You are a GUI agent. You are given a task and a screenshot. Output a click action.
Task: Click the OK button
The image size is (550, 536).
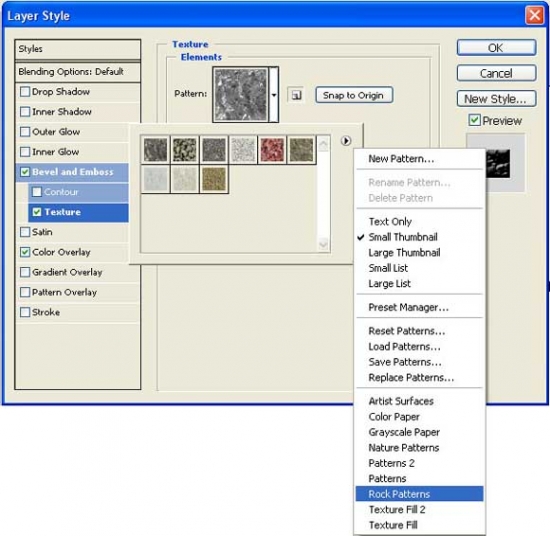[496, 48]
